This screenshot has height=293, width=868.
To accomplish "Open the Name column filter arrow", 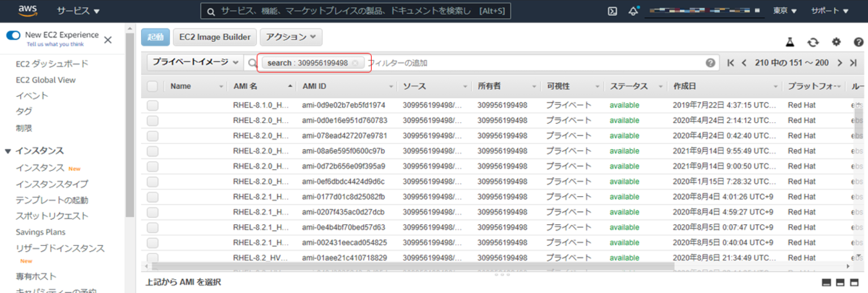I will (x=221, y=86).
